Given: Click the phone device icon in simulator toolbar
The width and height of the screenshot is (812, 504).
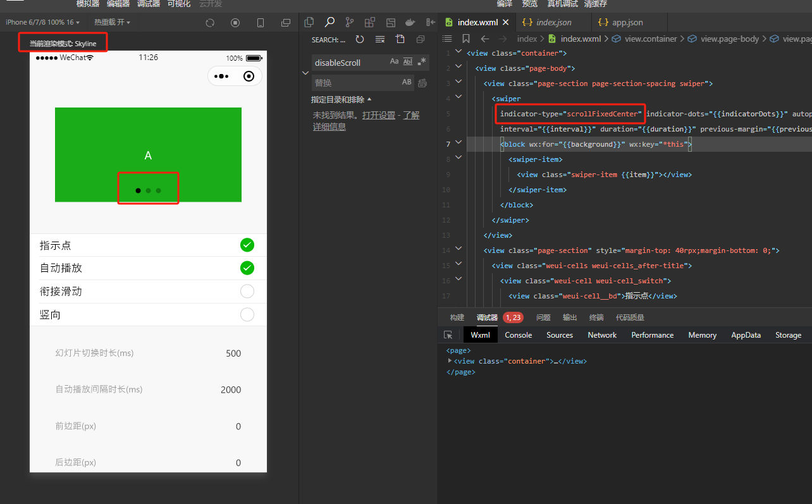Looking at the screenshot, I should click(261, 23).
